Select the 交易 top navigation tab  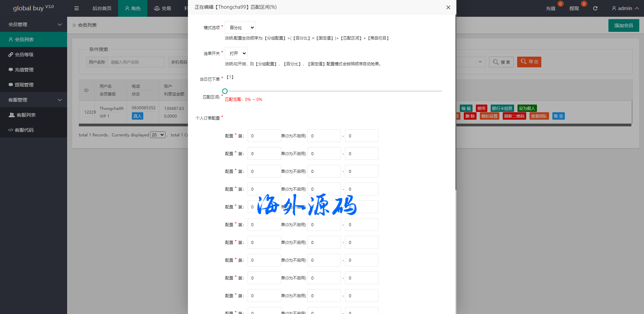click(x=162, y=8)
